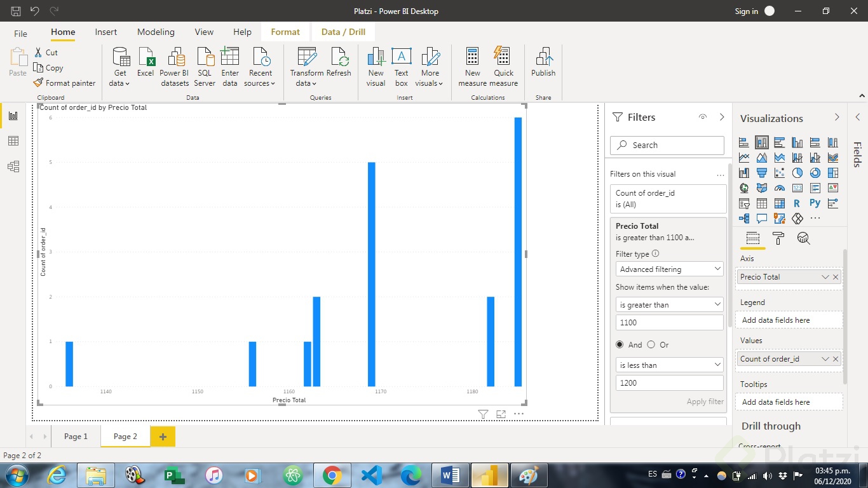This screenshot has width=868, height=488.
Task: Click Apply filter in Filters pane
Action: [x=705, y=402]
